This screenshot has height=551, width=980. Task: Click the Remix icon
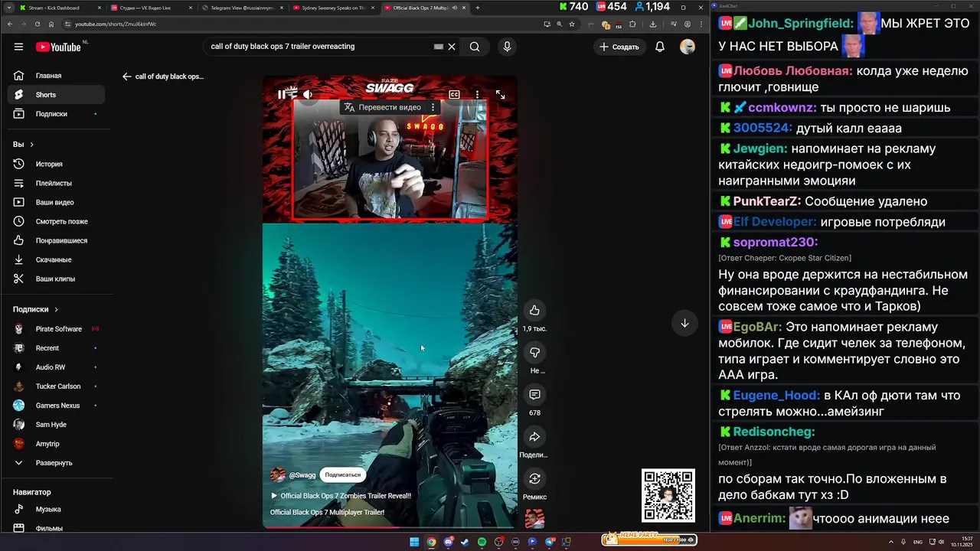534,478
